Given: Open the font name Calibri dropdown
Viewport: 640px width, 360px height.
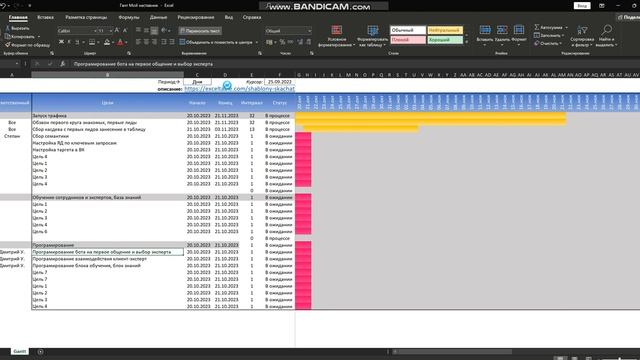Looking at the screenshot, I should (x=95, y=31).
